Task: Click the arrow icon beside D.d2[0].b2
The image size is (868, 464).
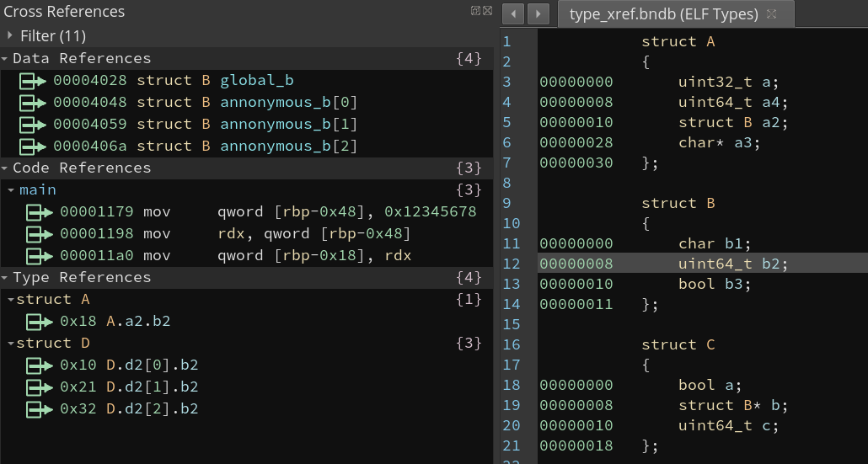Action: click(x=40, y=365)
